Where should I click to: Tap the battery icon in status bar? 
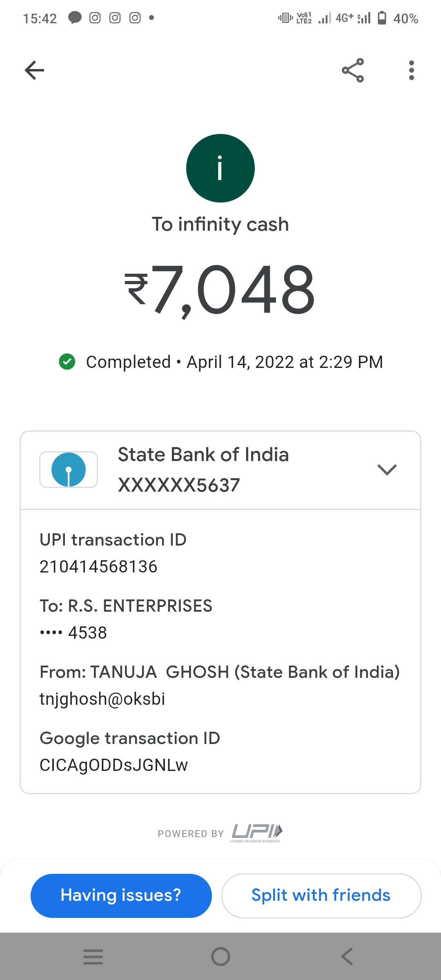pyautogui.click(x=382, y=18)
